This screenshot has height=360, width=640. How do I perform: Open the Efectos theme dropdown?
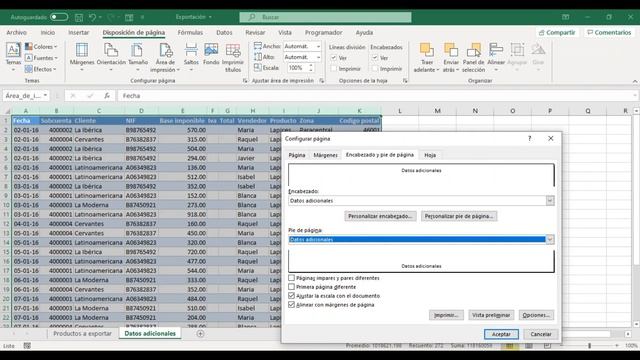40,69
